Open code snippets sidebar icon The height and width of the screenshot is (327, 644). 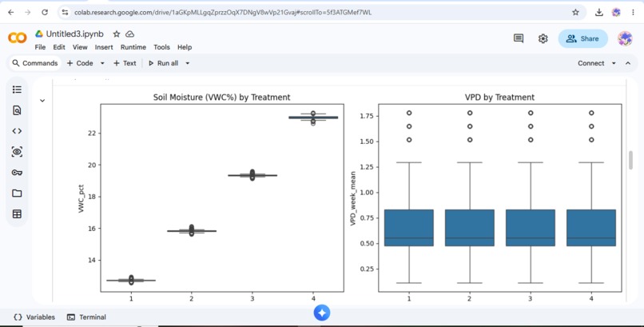tap(17, 131)
